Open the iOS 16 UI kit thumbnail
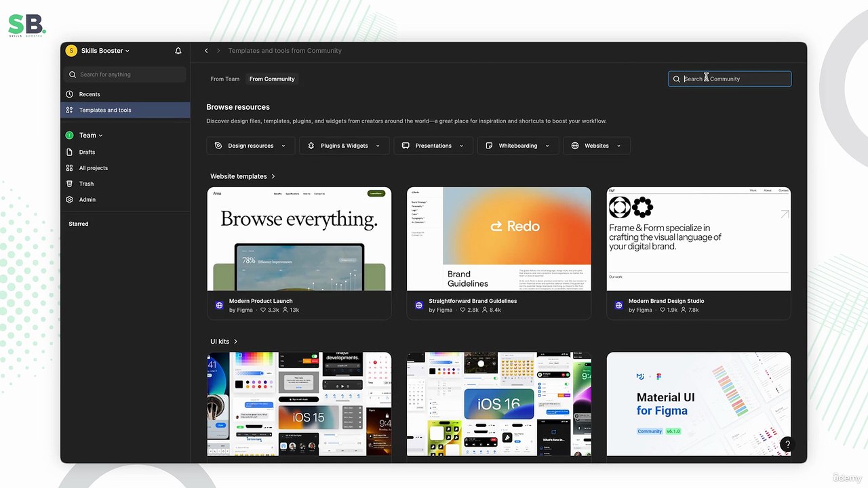The image size is (868, 488). tap(499, 404)
